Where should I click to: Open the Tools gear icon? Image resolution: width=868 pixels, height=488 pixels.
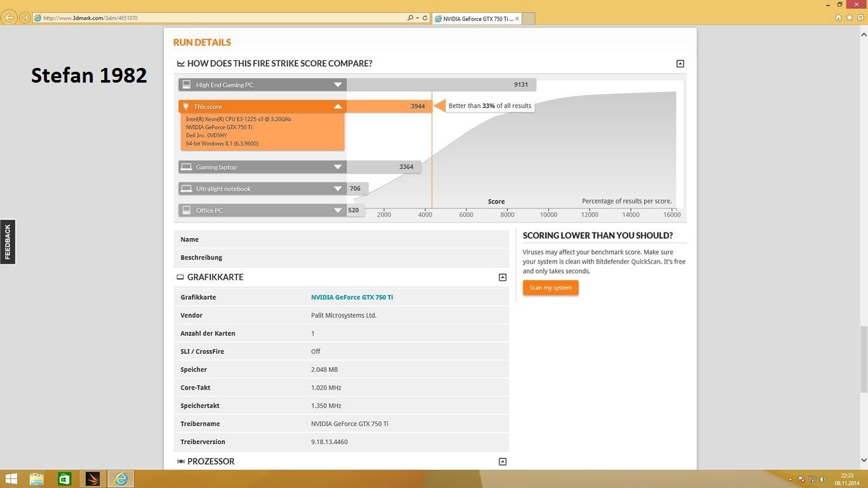coord(860,18)
